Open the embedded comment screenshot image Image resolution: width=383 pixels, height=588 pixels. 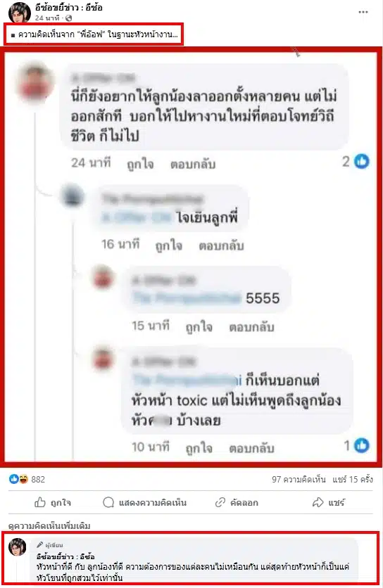coord(191,257)
